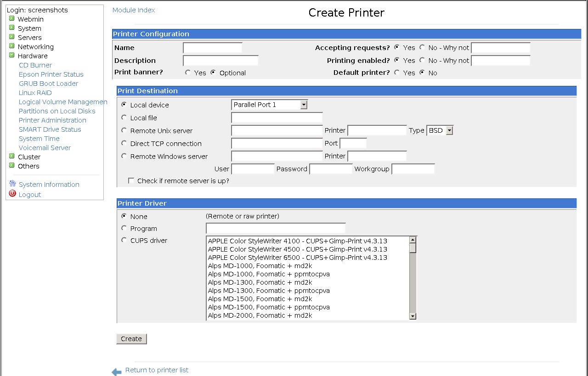Click the green arrow icon beside Networking
Viewport: 588px width, 376px height.
(x=12, y=46)
